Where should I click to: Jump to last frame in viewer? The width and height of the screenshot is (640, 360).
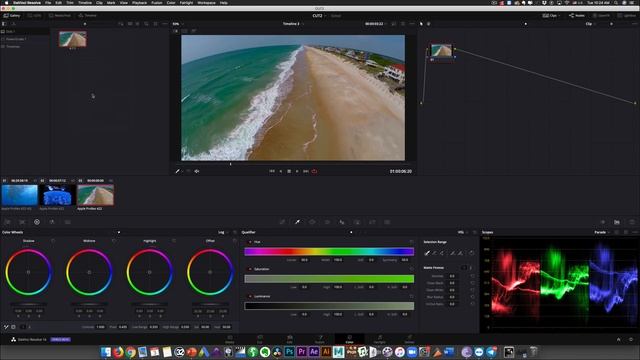(306, 171)
